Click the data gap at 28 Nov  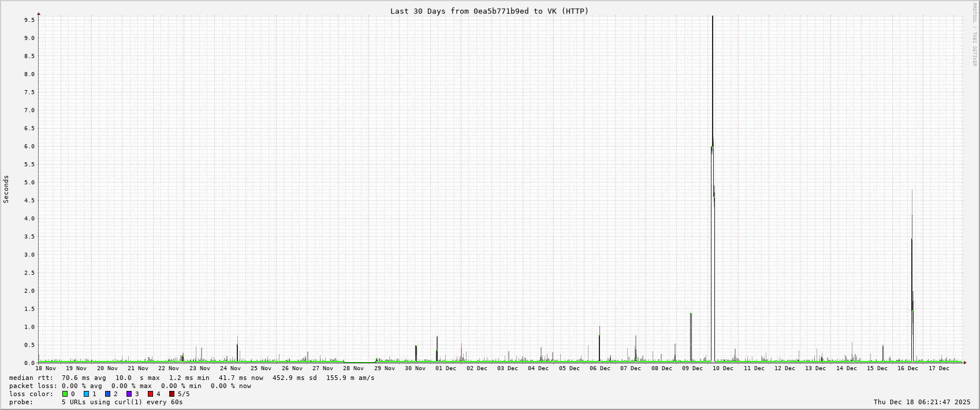point(359,362)
